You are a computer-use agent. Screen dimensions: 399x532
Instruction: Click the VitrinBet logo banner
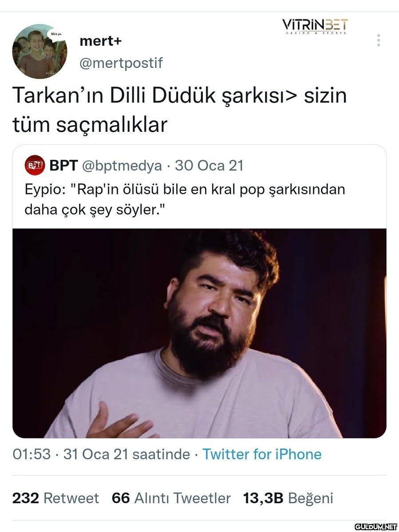(x=315, y=27)
